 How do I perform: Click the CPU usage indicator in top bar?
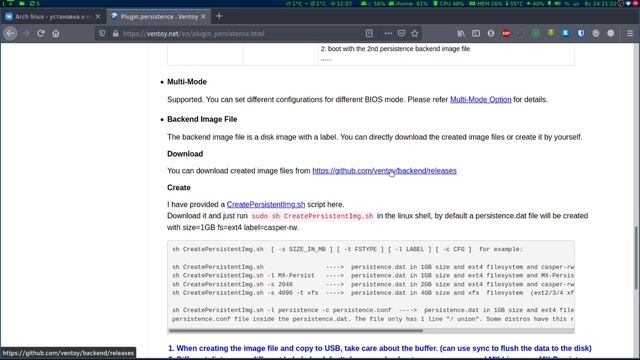pyautogui.click(x=449, y=4)
